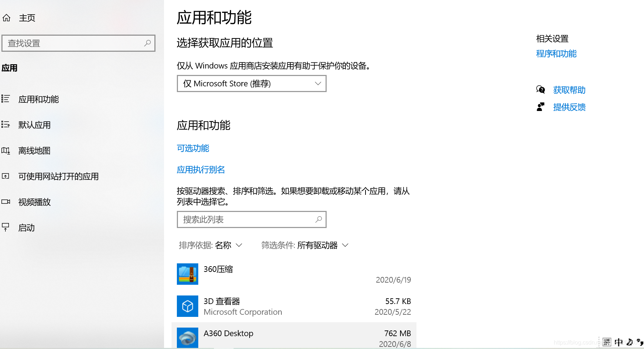Image resolution: width=644 pixels, height=349 pixels.
Task: Select 可使用网站打开的应用 in the sidebar
Action: click(58, 176)
